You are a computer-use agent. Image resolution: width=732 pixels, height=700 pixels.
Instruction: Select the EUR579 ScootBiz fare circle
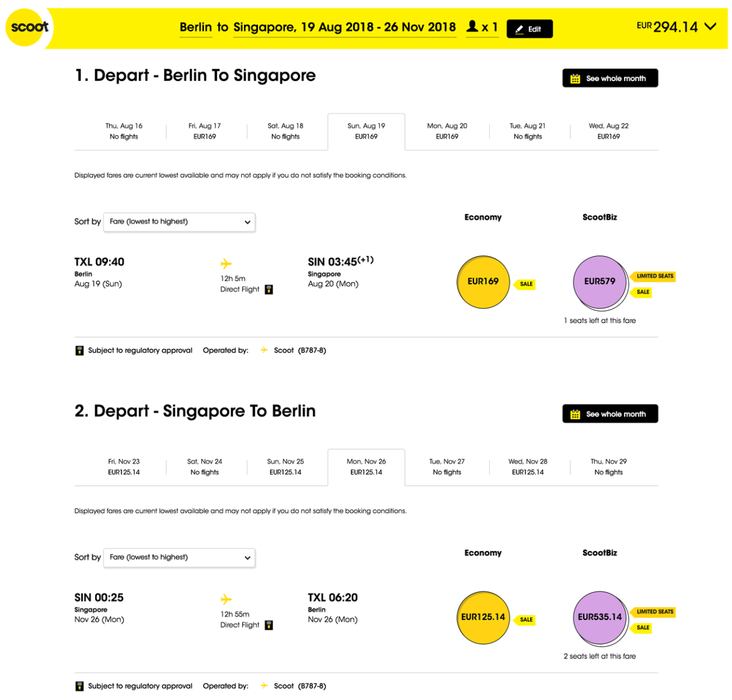600,282
